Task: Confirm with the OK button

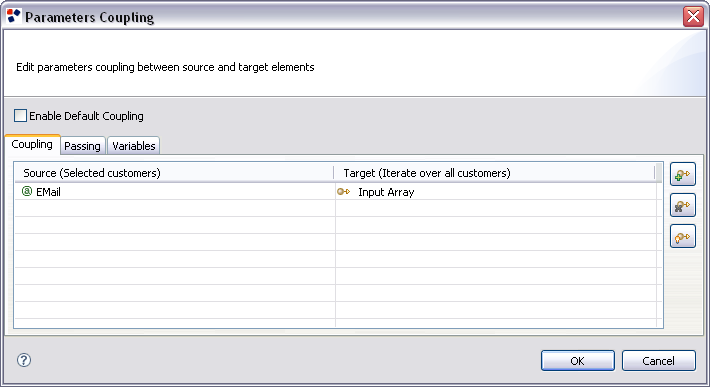Action: [x=578, y=361]
